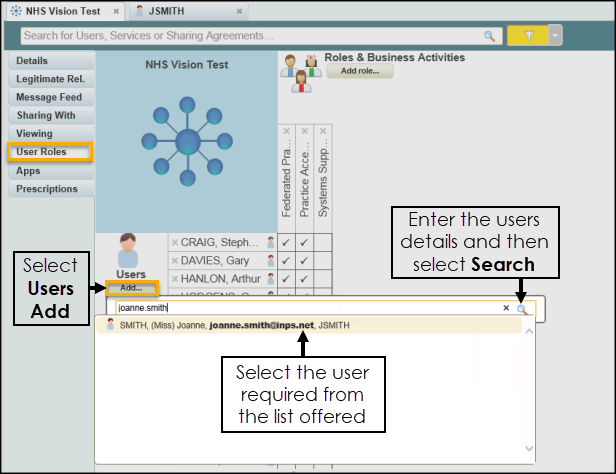Click the person icon beside DAVIES, Gary
616x474 pixels.
point(270,260)
